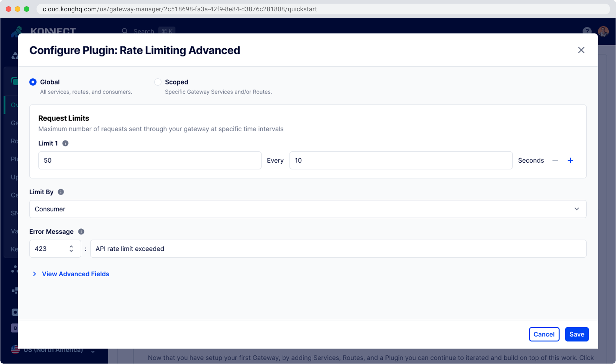Click the API rate limit exceeded message field
Image resolution: width=616 pixels, height=364 pixels.
coord(338,249)
